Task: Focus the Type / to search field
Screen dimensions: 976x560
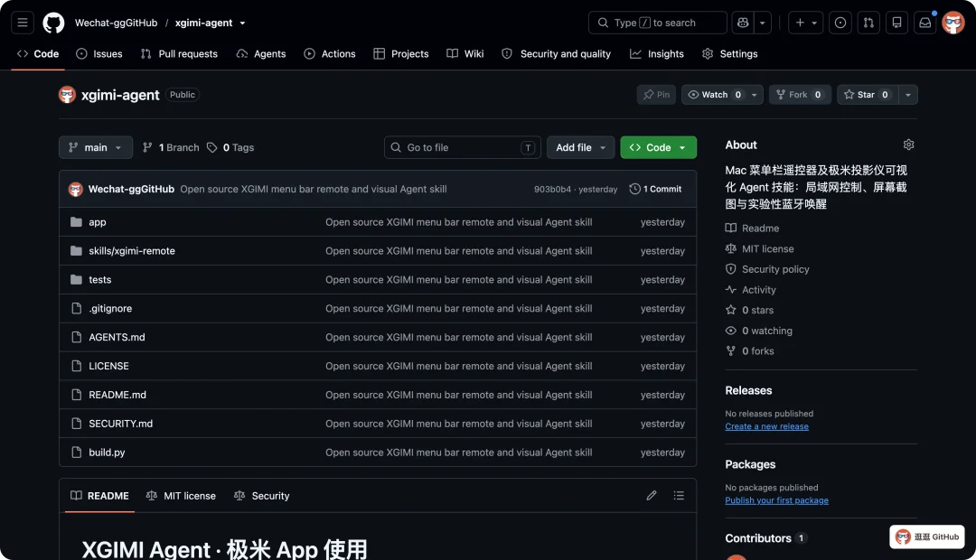Action: 657,23
